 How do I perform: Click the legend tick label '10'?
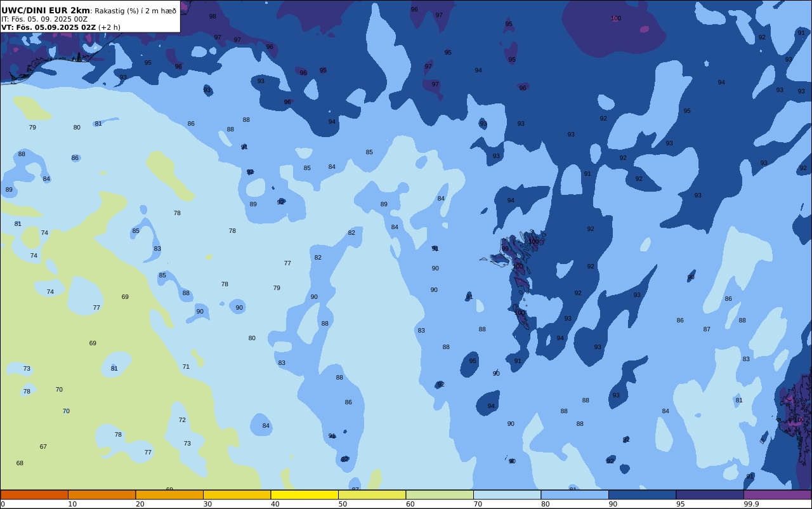72,504
